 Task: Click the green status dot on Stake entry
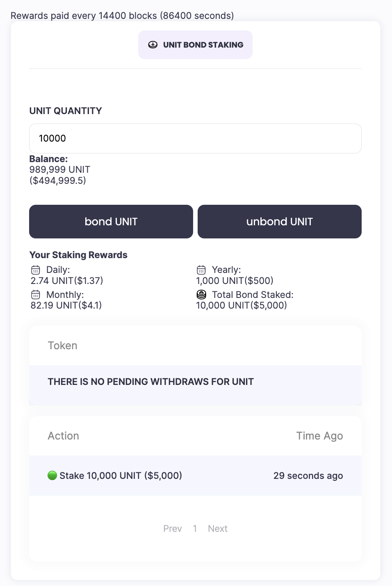tap(52, 476)
